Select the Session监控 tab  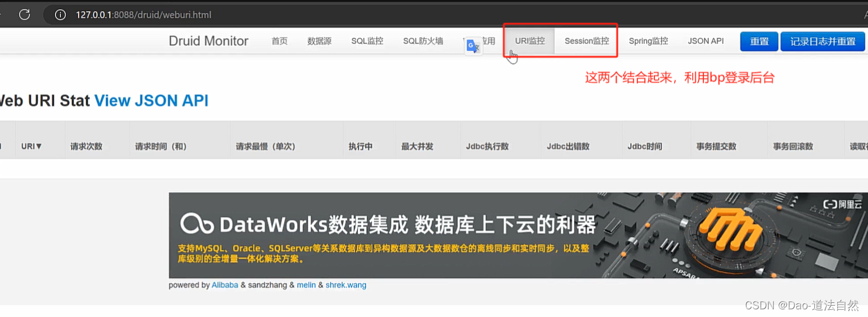[586, 41]
